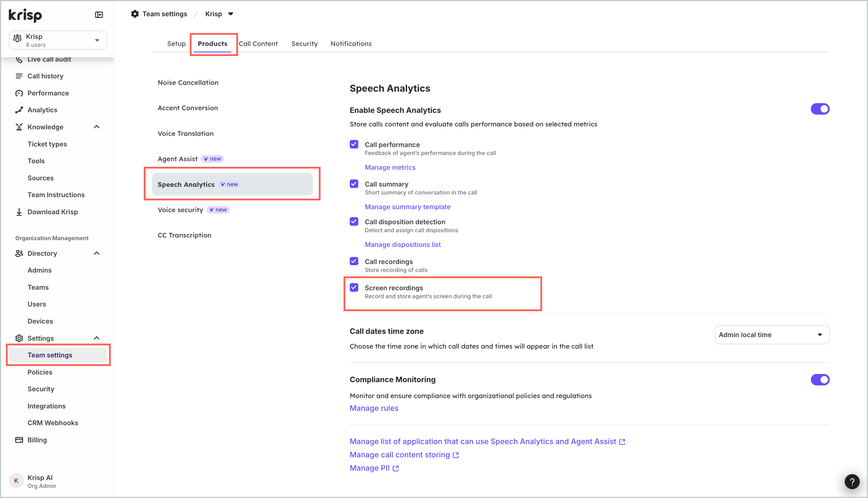Collapse the sidebar panel icon

pyautogui.click(x=99, y=15)
